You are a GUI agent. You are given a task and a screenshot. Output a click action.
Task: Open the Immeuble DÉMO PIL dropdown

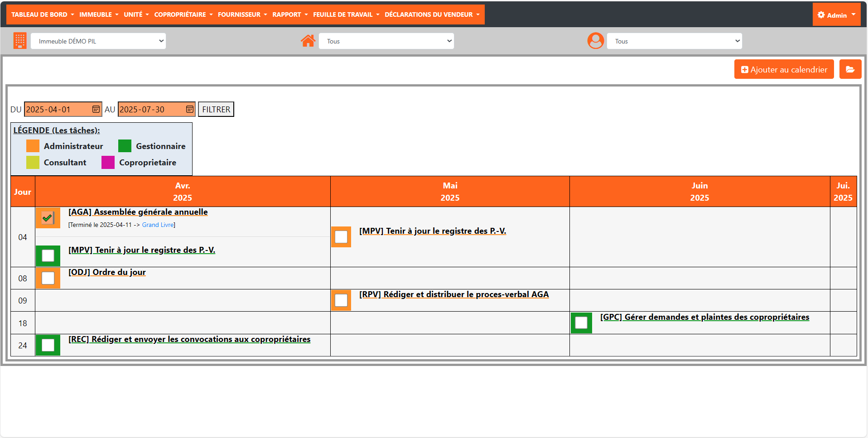pyautogui.click(x=98, y=41)
